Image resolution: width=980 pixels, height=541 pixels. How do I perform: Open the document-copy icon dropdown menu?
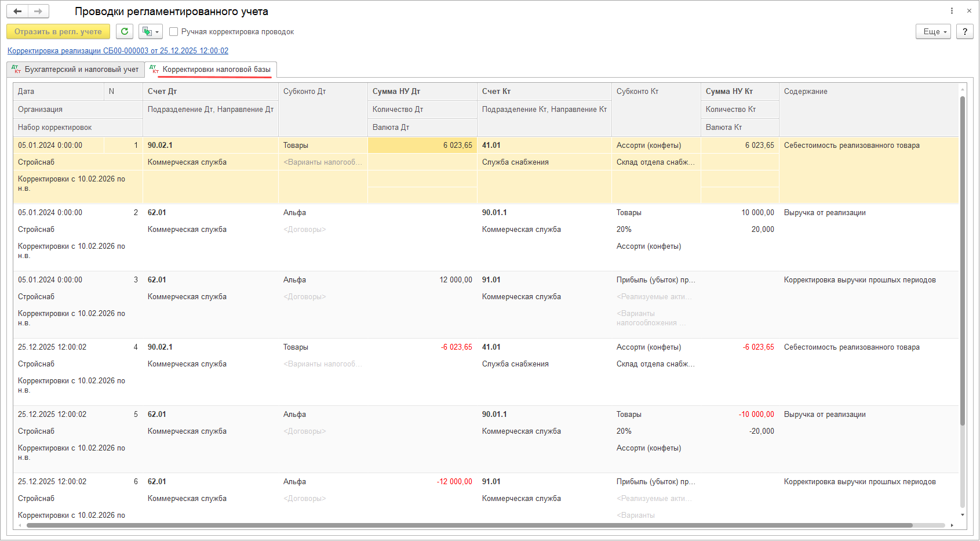[150, 31]
